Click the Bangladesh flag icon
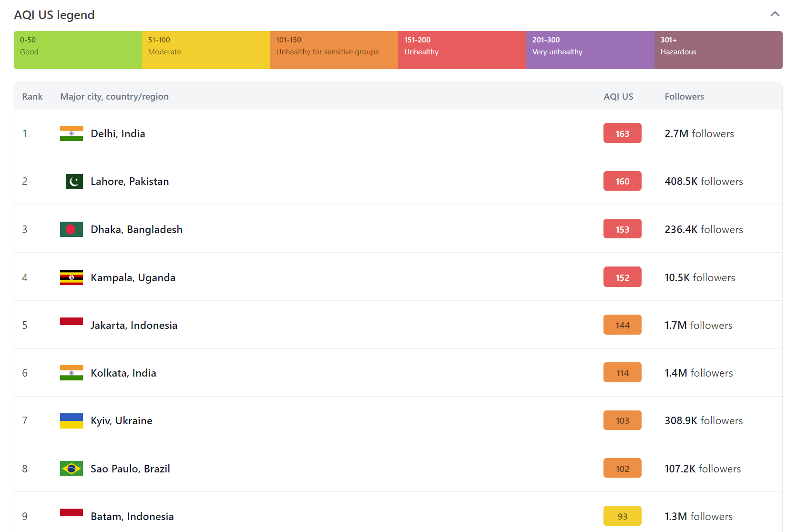This screenshot has width=797, height=532. tap(72, 229)
